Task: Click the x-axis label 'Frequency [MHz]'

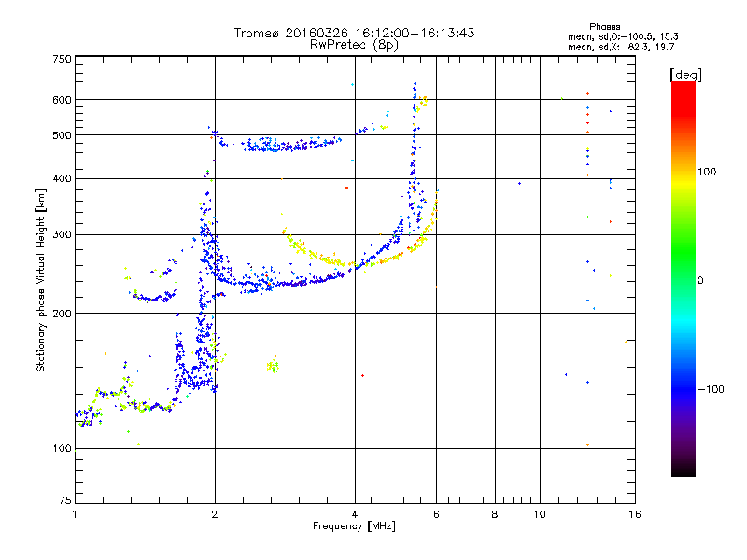Action: pos(354,526)
